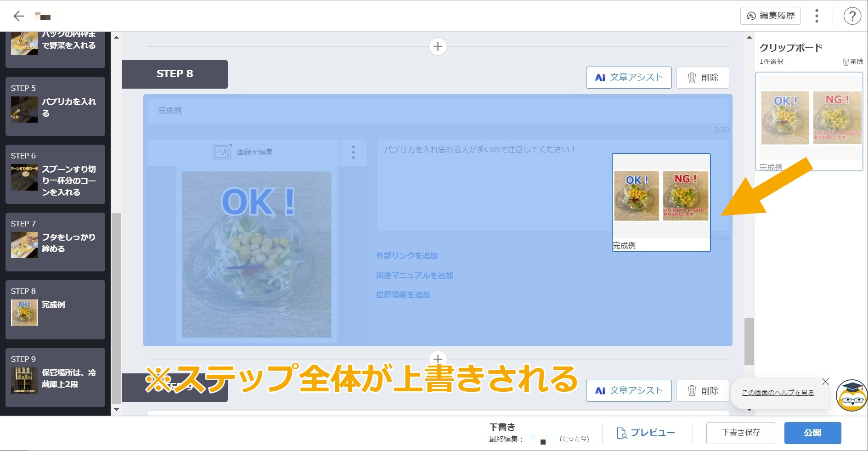Open the image options three-dot menu
Image resolution: width=868 pixels, height=451 pixels.
click(x=353, y=152)
